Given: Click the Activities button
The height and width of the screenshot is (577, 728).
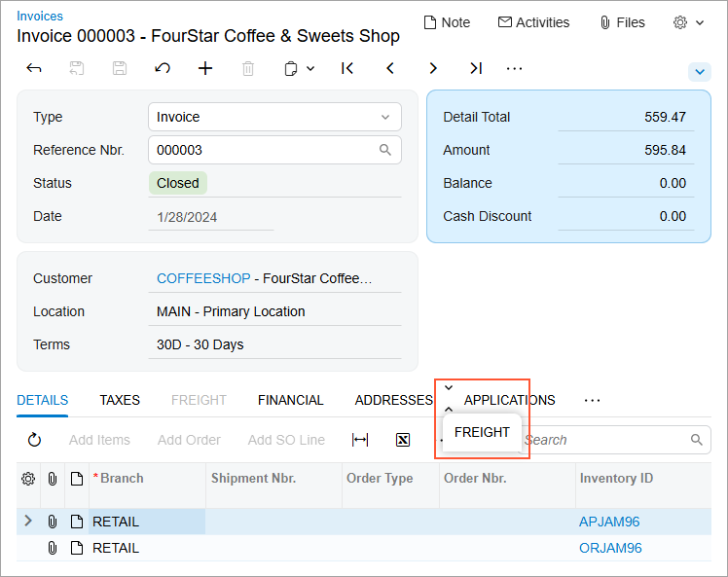Looking at the screenshot, I should 533,22.
